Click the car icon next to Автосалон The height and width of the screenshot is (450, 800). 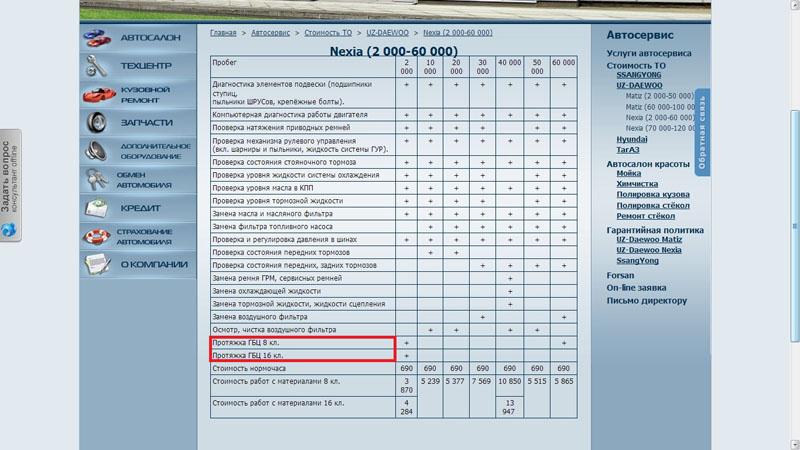tap(99, 38)
